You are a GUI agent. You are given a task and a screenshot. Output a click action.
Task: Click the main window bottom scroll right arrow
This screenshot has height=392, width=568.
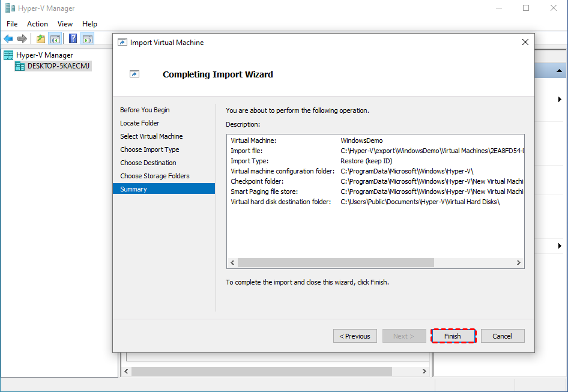pos(424,372)
